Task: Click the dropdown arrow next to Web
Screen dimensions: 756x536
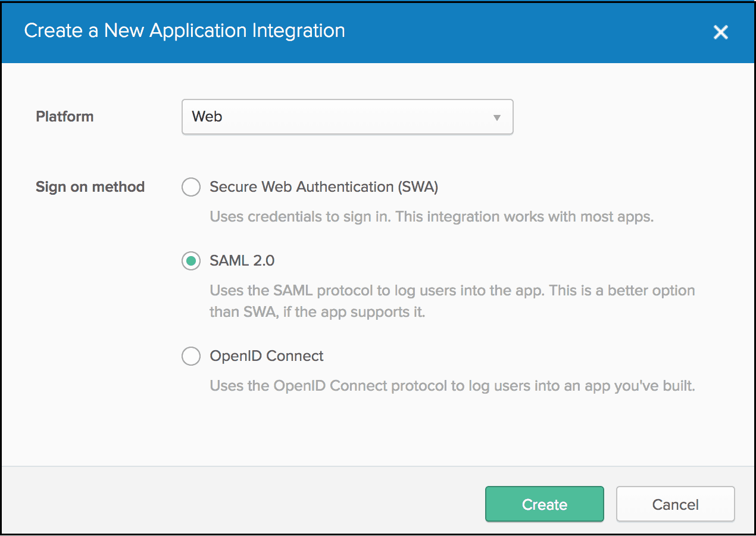Action: pyautogui.click(x=496, y=117)
